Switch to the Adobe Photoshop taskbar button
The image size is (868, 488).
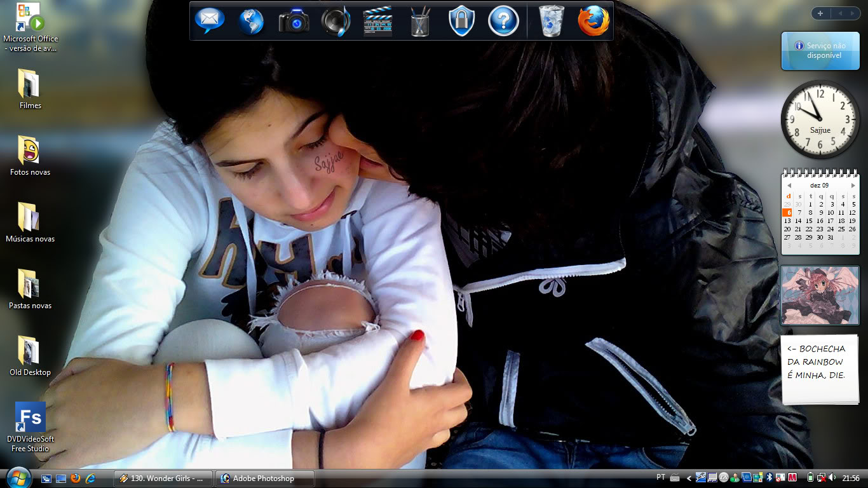point(264,478)
